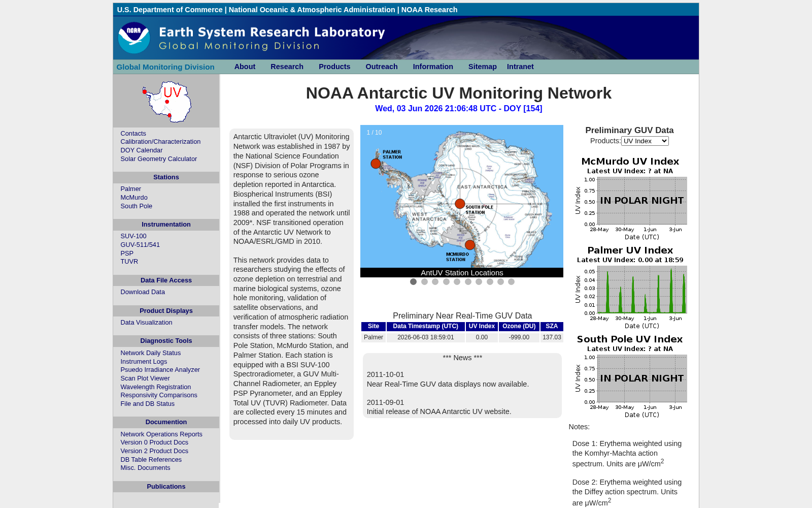The height and width of the screenshot is (508, 812).
Task: Click the Palmer UV Index chart
Action: pos(630,287)
